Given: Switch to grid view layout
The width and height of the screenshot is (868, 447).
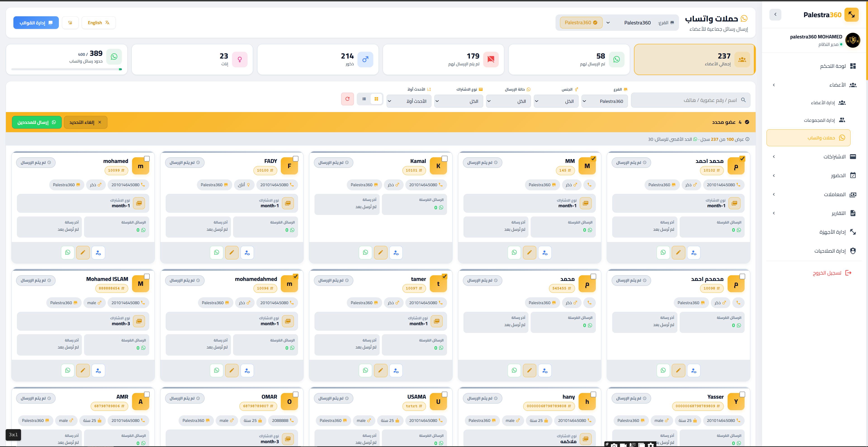Looking at the screenshot, I should point(376,99).
